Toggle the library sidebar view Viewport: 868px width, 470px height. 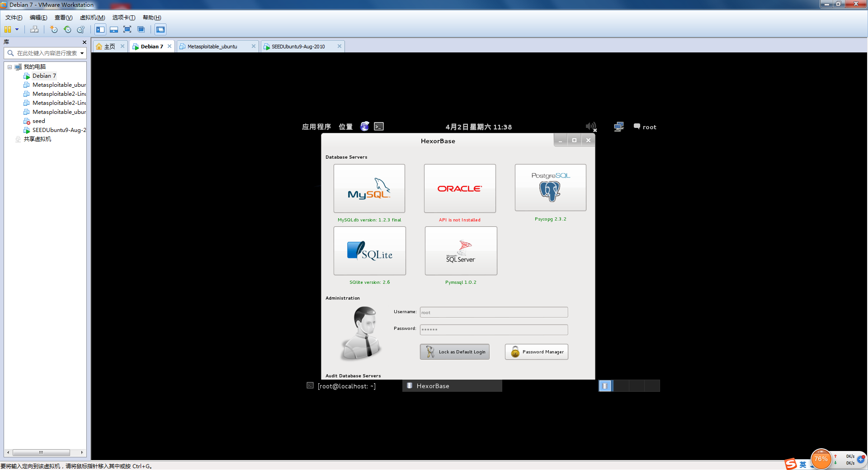tap(100, 29)
